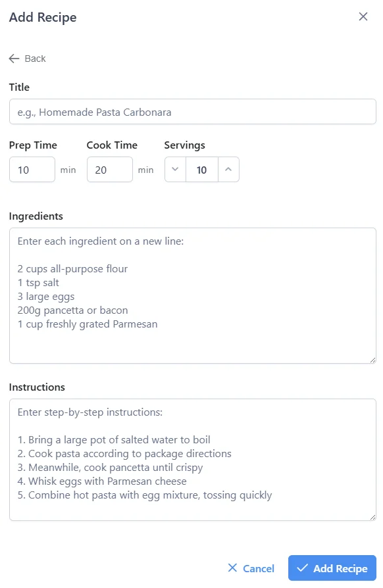Click the back arrow icon

click(14, 59)
